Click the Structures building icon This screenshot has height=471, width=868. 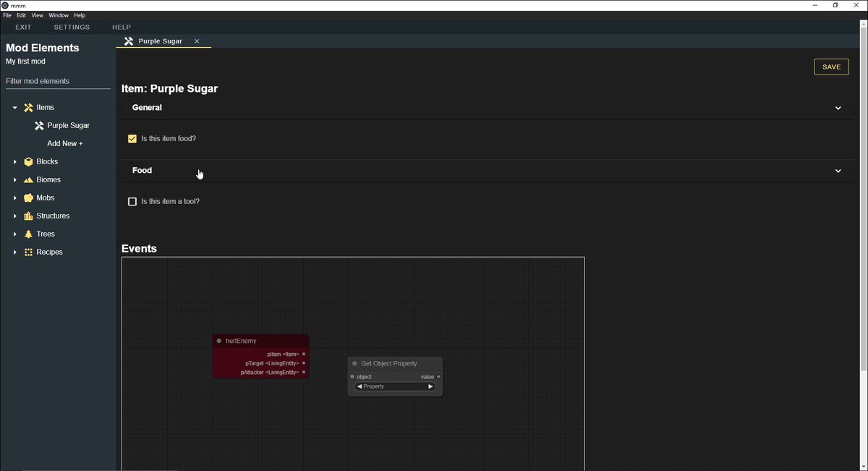click(x=28, y=216)
